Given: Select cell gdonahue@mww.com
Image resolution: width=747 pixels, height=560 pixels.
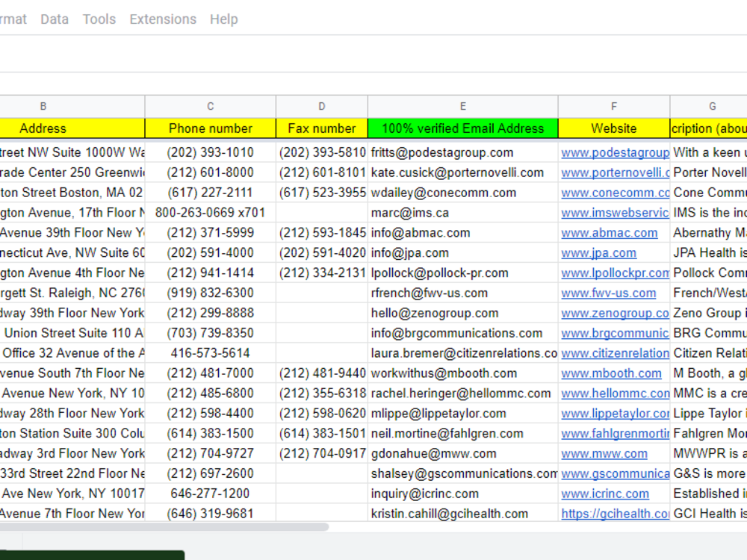Looking at the screenshot, I should 463,454.
